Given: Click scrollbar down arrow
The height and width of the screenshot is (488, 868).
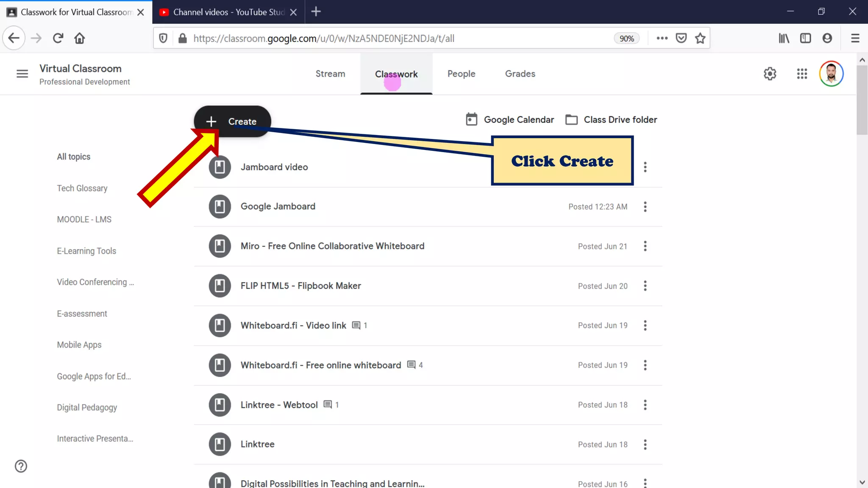Looking at the screenshot, I should pos(862,482).
